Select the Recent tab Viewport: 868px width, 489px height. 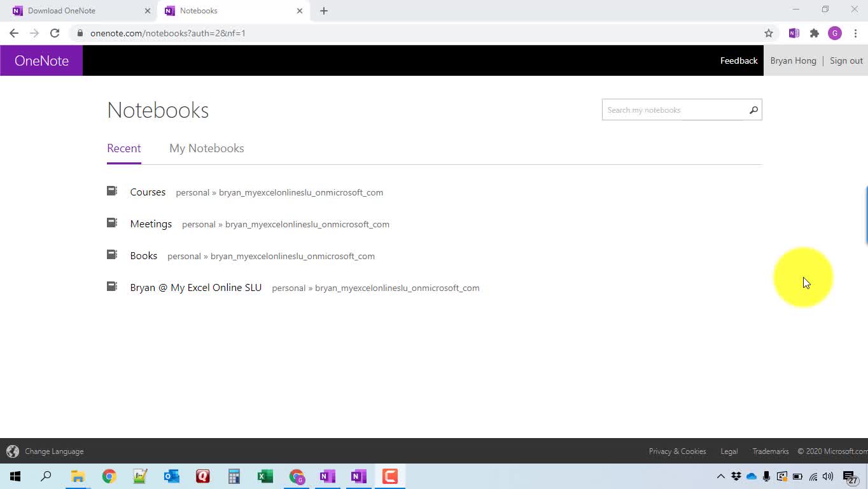click(123, 148)
